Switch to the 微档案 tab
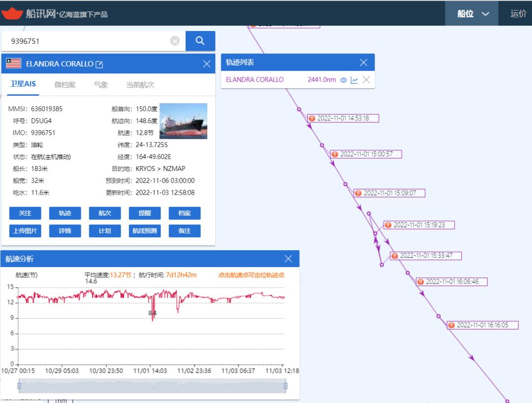The height and width of the screenshot is (403, 532). (65, 85)
